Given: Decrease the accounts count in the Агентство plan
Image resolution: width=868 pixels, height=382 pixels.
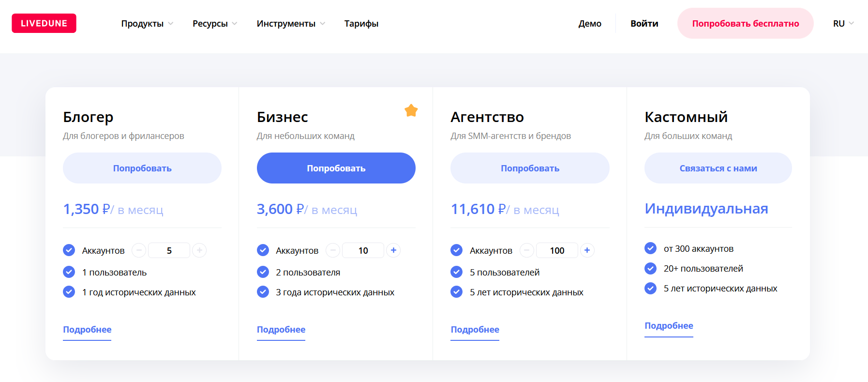Looking at the screenshot, I should point(527,250).
